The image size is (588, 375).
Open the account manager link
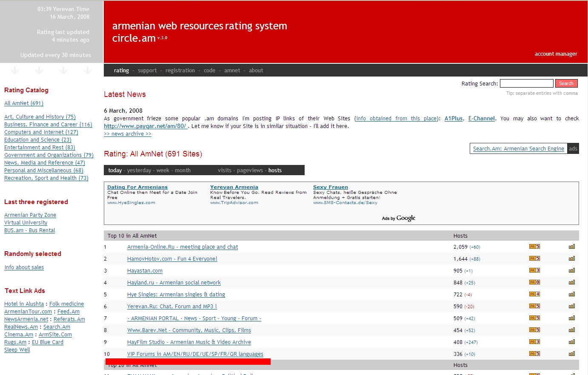tap(556, 54)
